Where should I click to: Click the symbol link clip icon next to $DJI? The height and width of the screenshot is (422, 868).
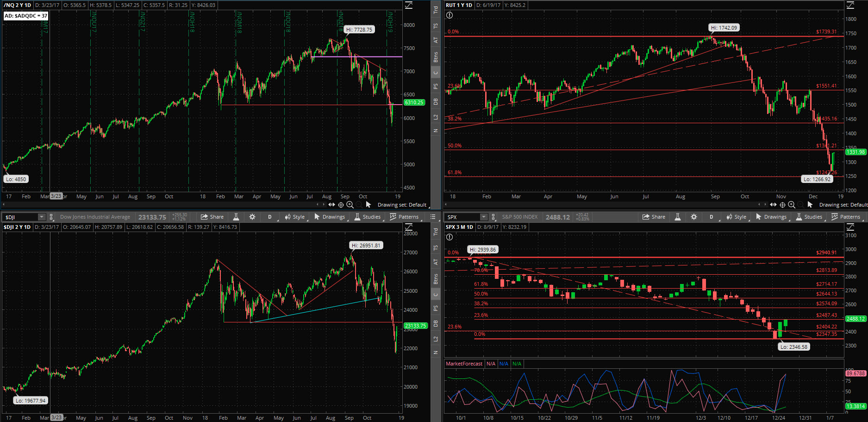pos(51,217)
